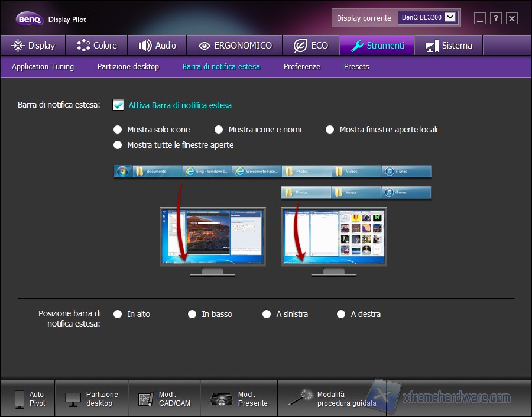Select Mostra solo icone option
This screenshot has height=417, width=532.
pyautogui.click(x=118, y=130)
